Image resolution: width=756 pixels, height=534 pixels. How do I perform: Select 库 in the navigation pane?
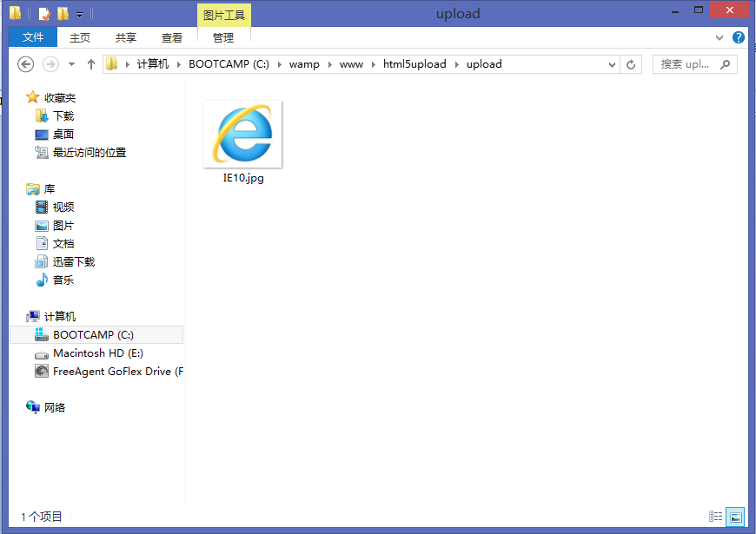pos(50,189)
